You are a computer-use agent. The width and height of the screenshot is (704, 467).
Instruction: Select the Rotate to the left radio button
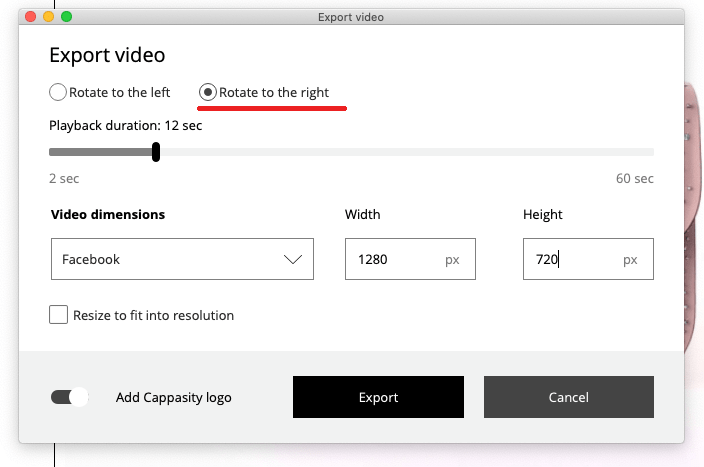[58, 92]
